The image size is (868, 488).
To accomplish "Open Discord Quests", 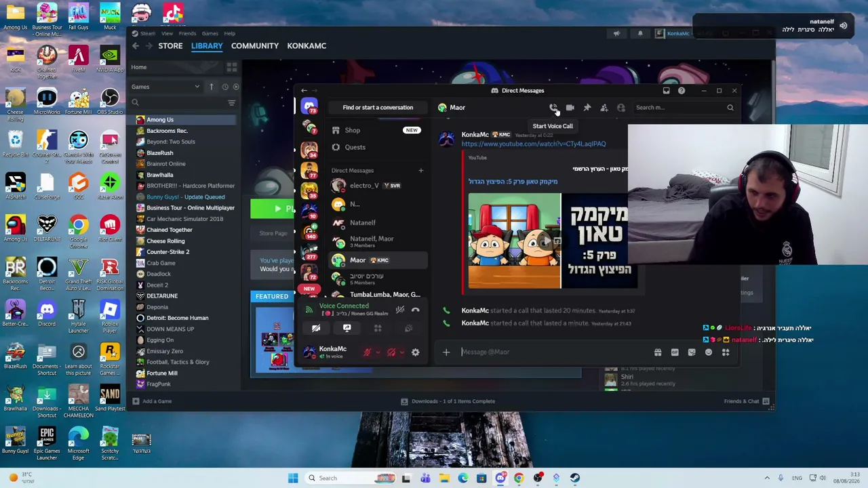I will [x=376, y=147].
